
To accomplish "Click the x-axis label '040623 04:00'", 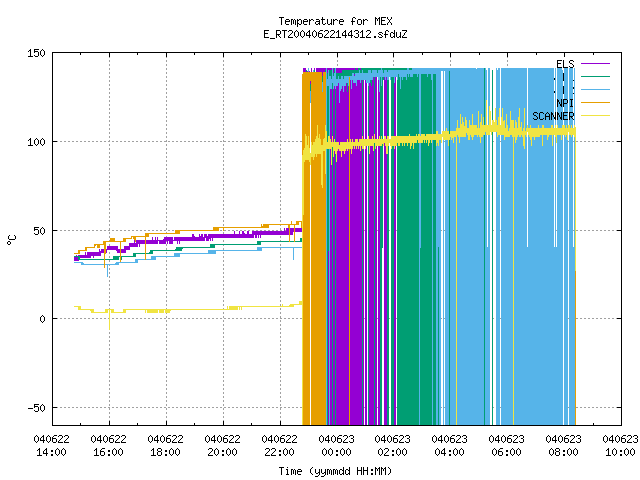I will pyautogui.click(x=449, y=446).
